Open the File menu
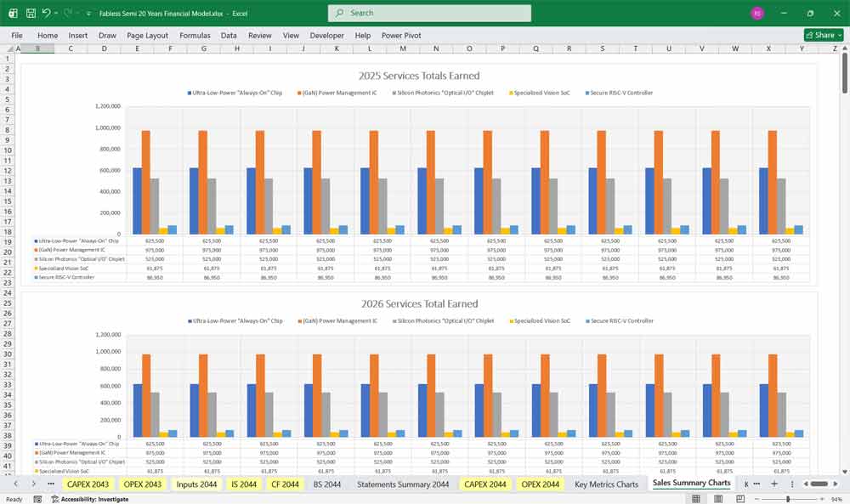The height and width of the screenshot is (504, 850). 17,36
